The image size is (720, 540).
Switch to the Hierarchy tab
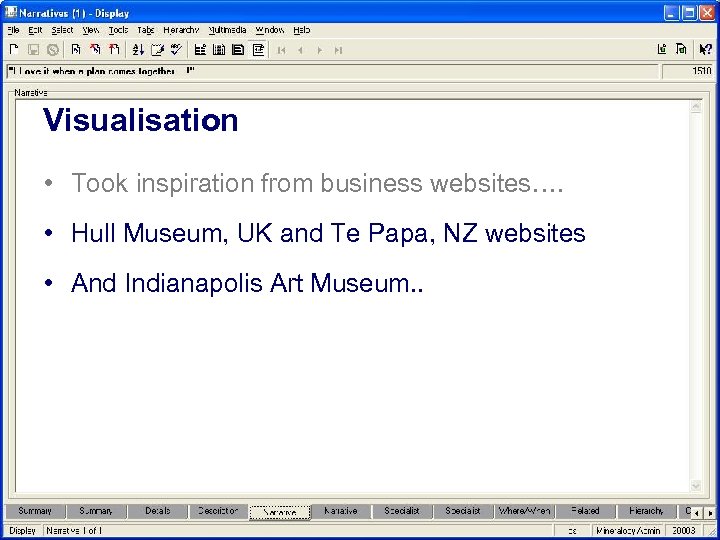tap(646, 511)
